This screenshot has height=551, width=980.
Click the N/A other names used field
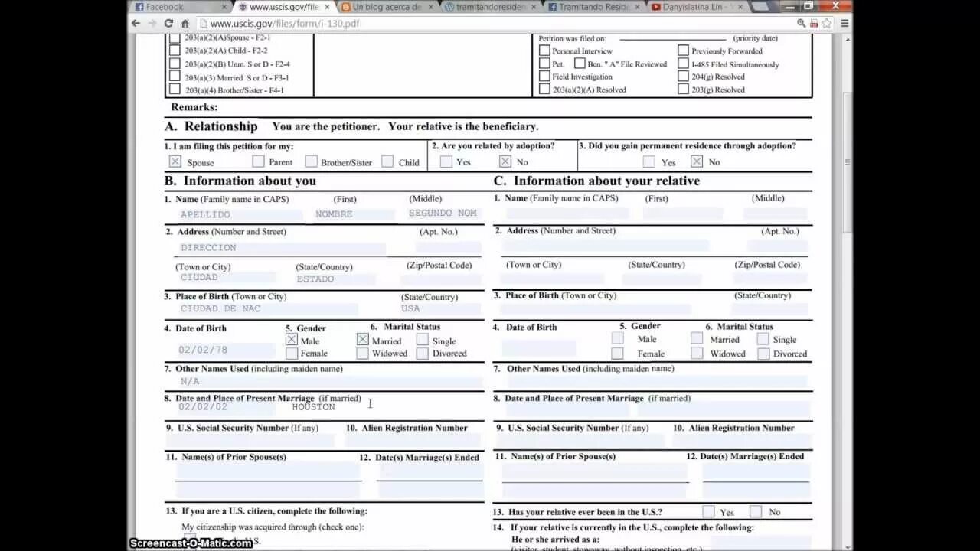tap(329, 381)
